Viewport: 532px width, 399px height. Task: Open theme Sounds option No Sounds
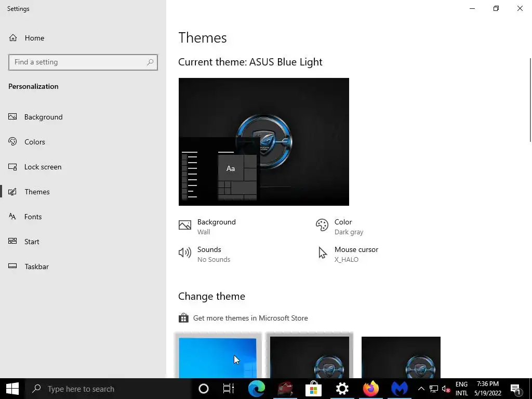coord(204,254)
